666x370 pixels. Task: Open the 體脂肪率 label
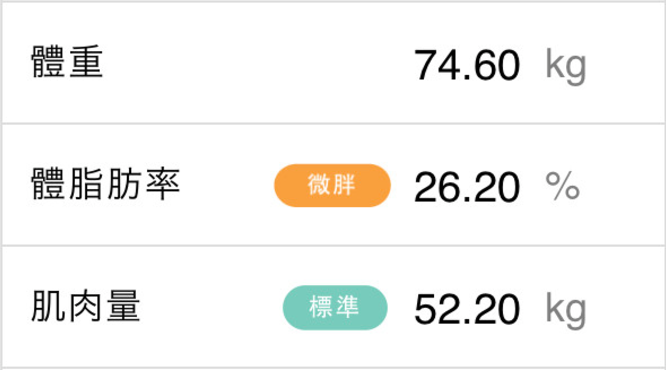[106, 184]
